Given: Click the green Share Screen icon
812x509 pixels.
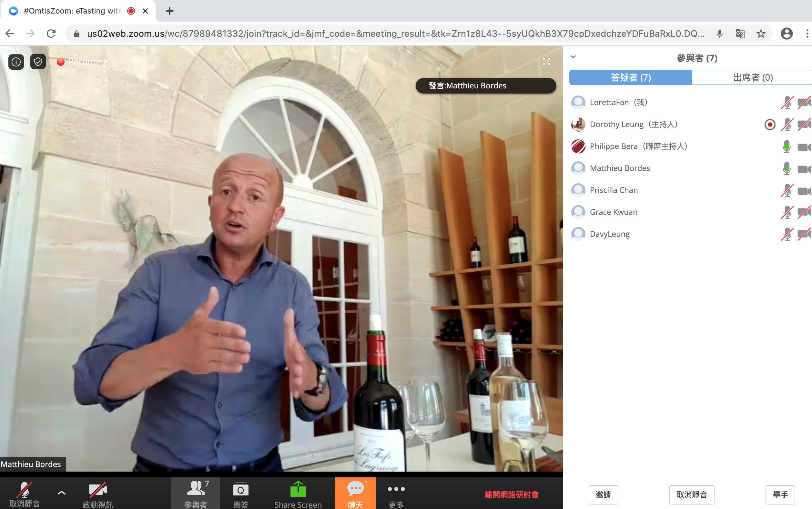Looking at the screenshot, I should [298, 490].
